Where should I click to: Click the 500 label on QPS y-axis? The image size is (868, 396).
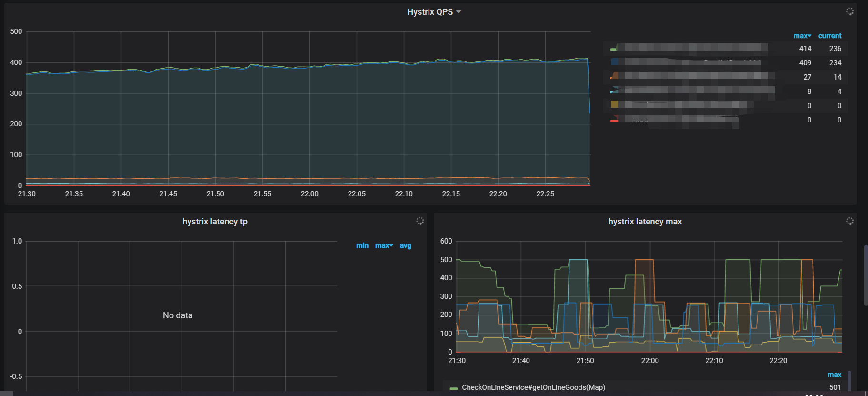[16, 31]
